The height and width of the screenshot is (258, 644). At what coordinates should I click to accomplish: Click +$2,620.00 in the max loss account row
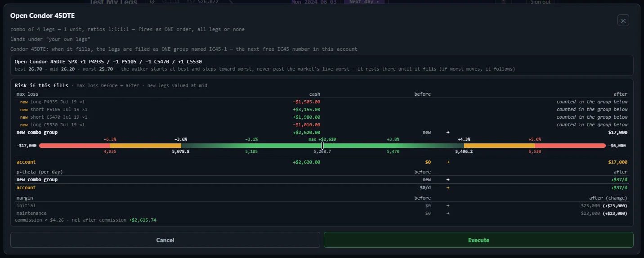coord(306,162)
